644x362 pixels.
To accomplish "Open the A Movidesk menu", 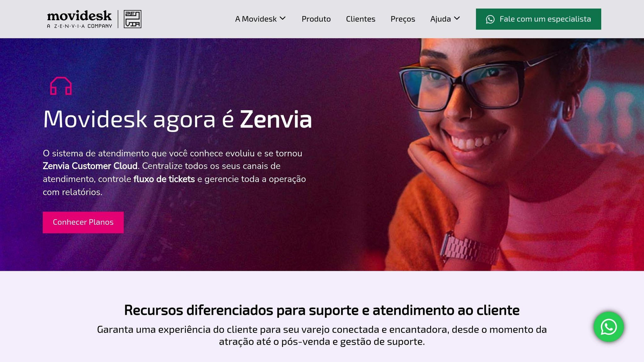I will pos(256,19).
